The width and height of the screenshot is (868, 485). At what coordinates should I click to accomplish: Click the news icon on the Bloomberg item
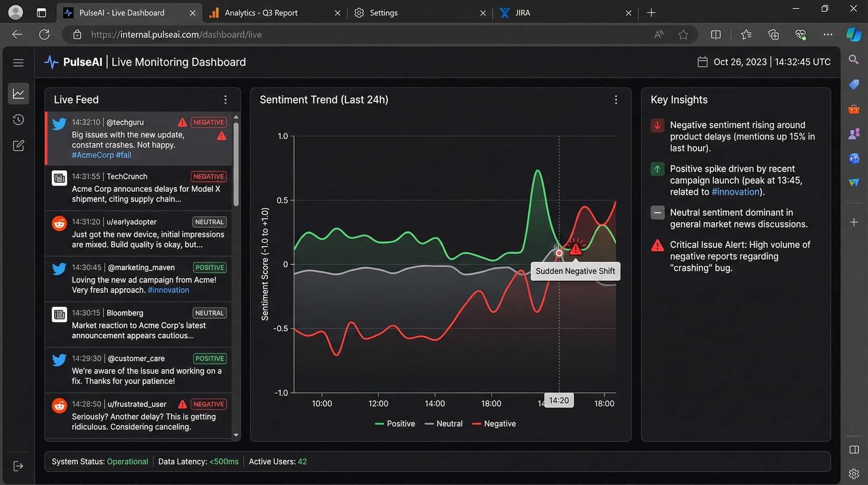[x=59, y=314]
